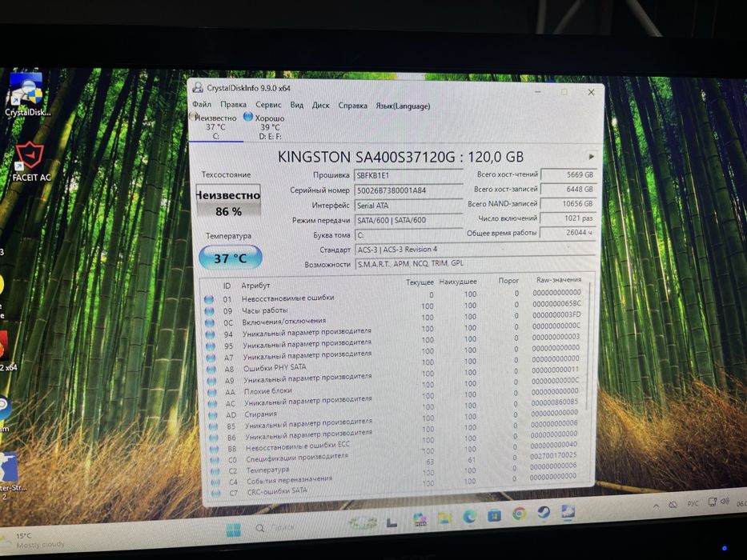Select attribute row 0C Включения/отключения
Screen dimensions: 747x560
click(393, 319)
